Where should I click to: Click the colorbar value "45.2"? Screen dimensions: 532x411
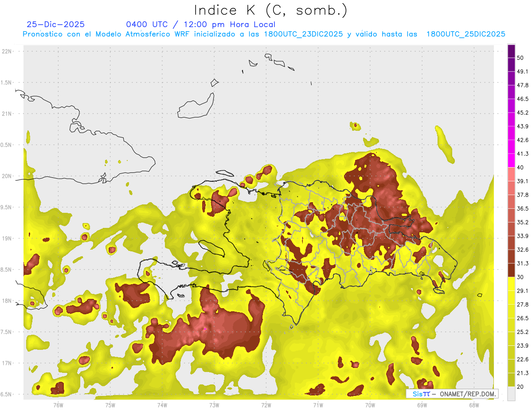[x=523, y=113]
